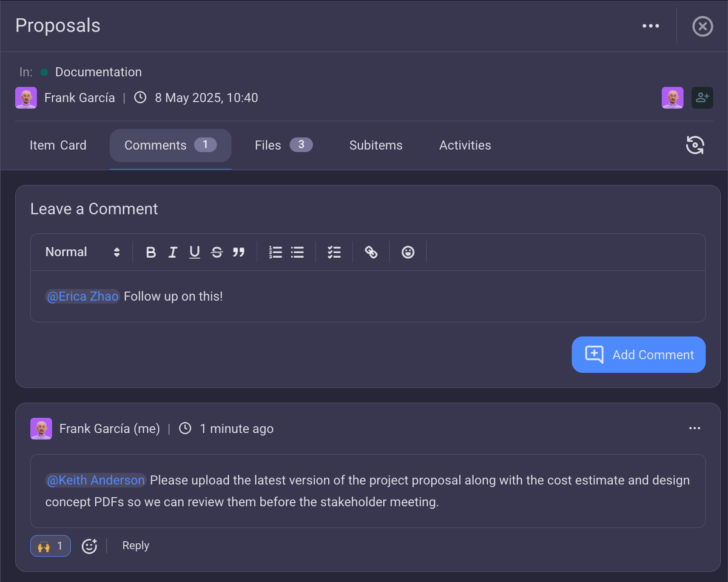Insert a hyperlink using the link icon
728x582 pixels.
(371, 252)
